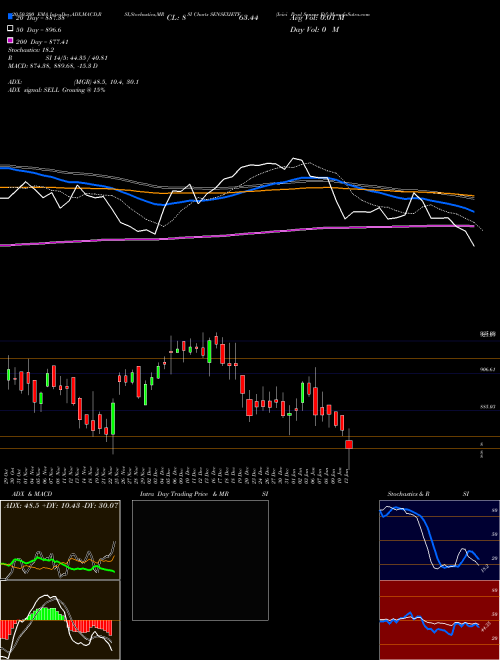Open the Stochastics chart with blue background
The image size is (500, 660).
(439, 540)
